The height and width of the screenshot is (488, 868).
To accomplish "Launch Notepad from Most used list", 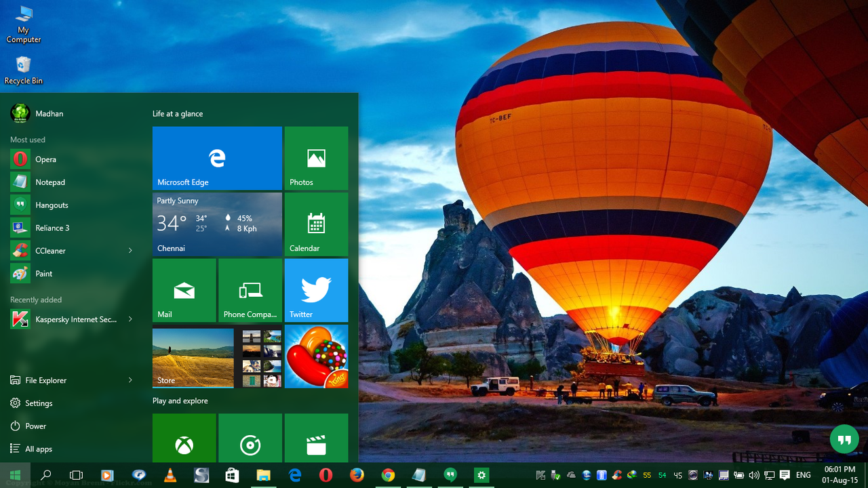I will (x=71, y=182).
